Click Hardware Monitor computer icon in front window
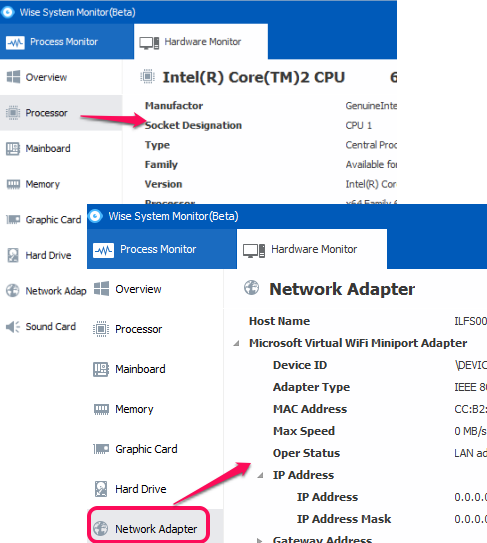Image resolution: width=487 pixels, height=543 pixels. [254, 250]
